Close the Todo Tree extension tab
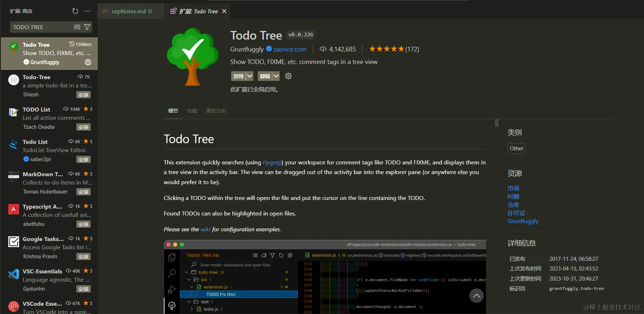The width and height of the screenshot is (644, 314). point(224,11)
